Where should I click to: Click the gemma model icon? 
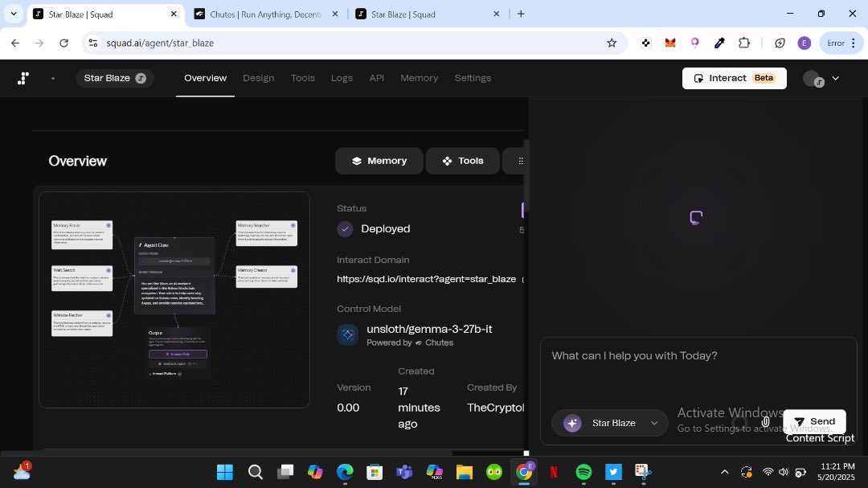pyautogui.click(x=348, y=334)
